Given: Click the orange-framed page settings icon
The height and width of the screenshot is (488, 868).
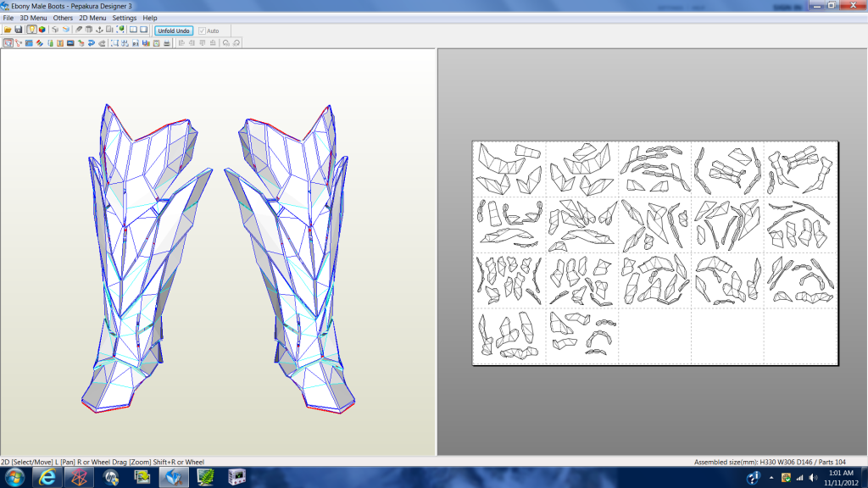Looking at the screenshot, I should 156,43.
